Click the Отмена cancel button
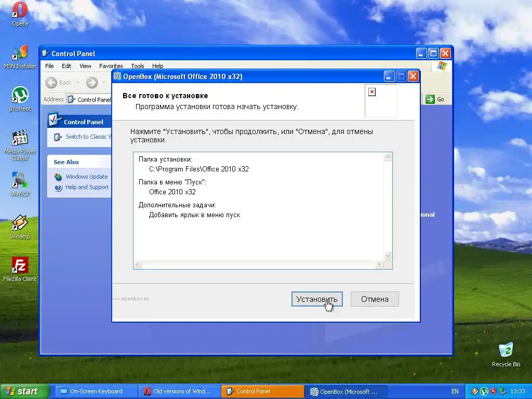 pyautogui.click(x=375, y=299)
